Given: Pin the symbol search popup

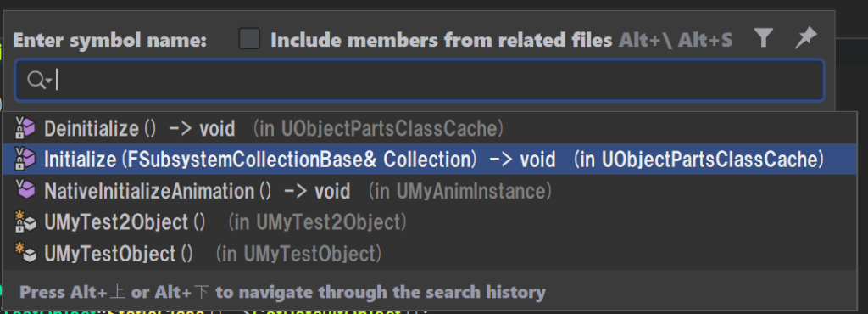Looking at the screenshot, I should (x=805, y=38).
